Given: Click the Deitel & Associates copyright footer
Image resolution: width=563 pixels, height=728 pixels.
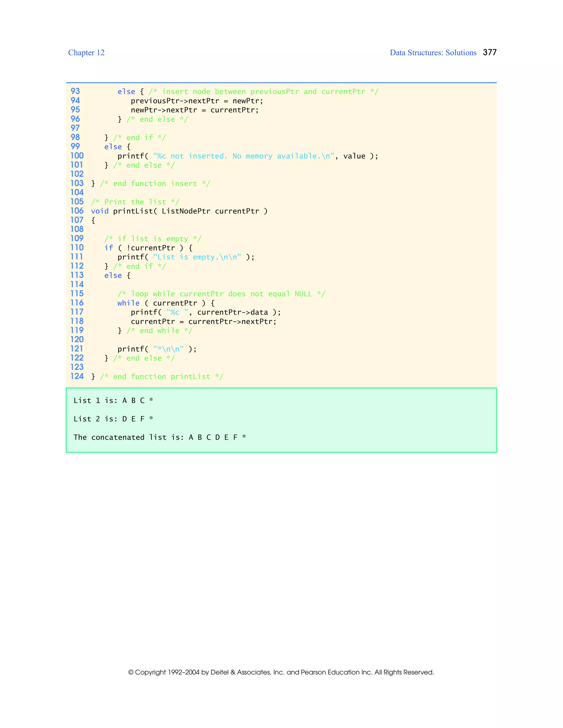Looking at the screenshot, I should [x=281, y=672].
